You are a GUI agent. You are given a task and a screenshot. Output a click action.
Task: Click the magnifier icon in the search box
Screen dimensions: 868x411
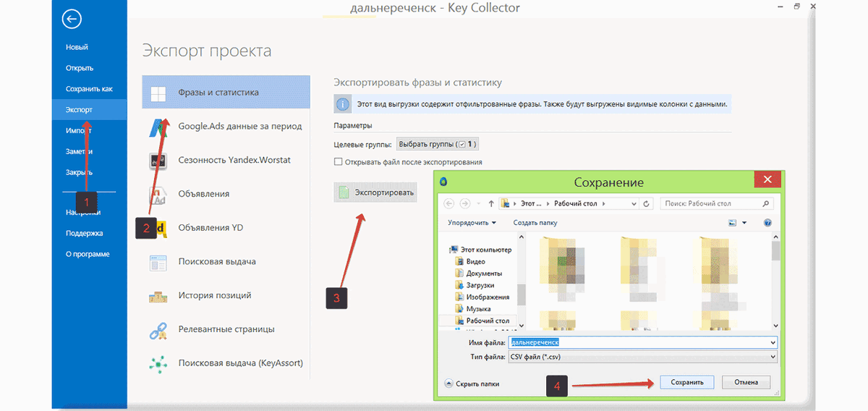point(767,204)
